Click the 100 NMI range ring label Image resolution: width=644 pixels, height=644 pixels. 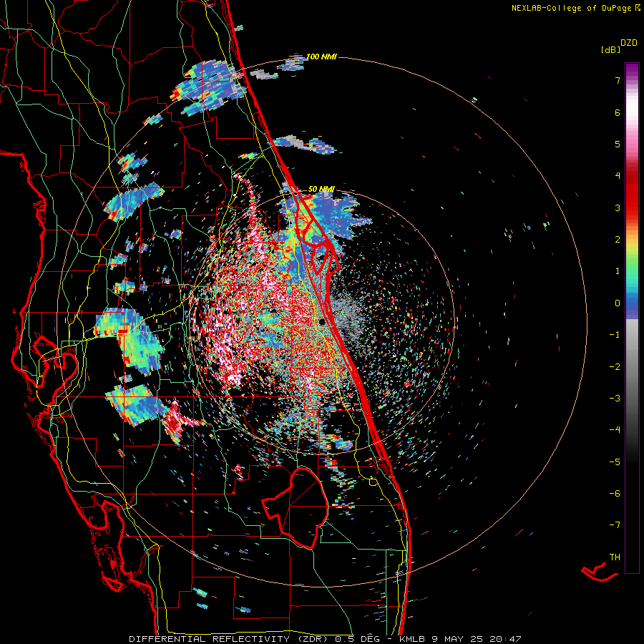click(321, 57)
